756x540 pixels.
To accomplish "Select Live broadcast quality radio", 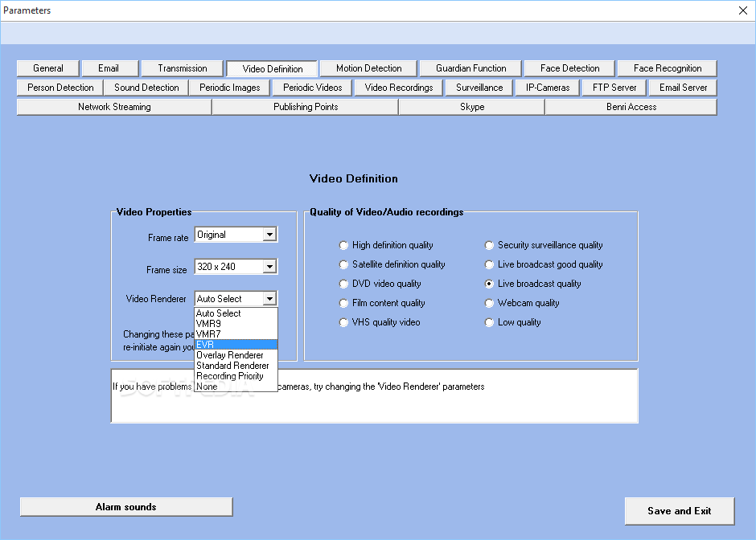I will click(489, 284).
